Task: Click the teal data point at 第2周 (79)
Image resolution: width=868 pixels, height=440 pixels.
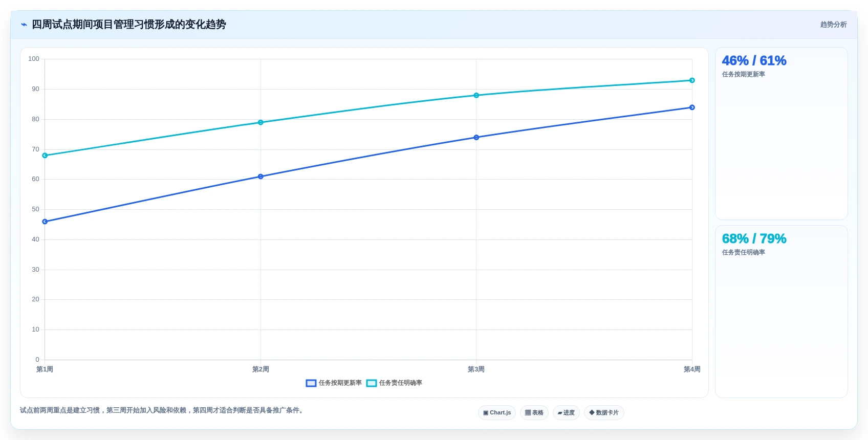Action: click(261, 122)
